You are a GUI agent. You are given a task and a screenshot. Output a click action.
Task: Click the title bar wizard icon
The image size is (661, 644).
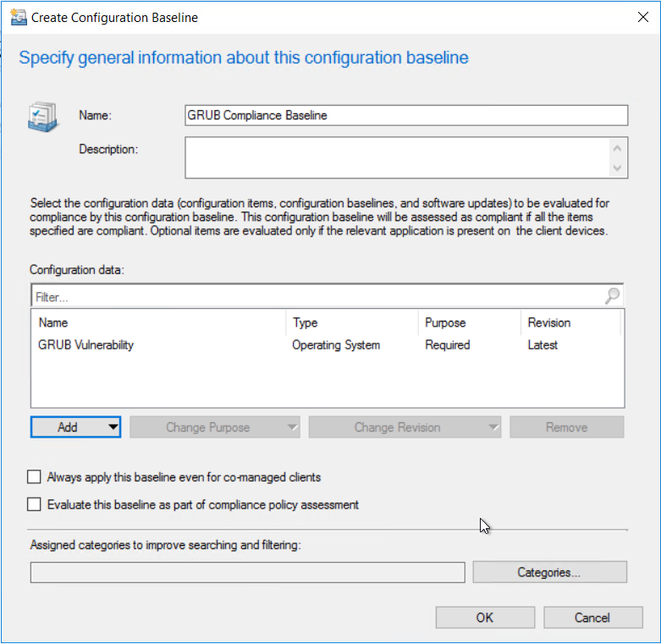coord(17,17)
